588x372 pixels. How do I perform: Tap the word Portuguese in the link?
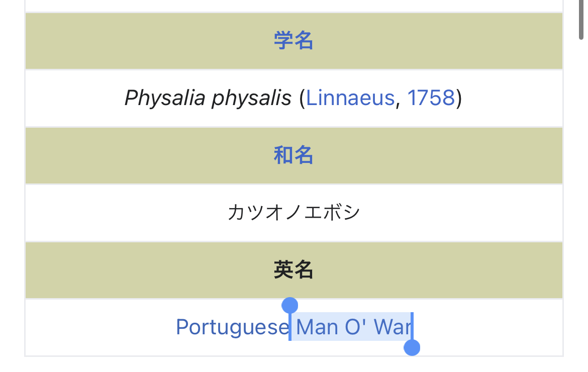click(x=232, y=327)
